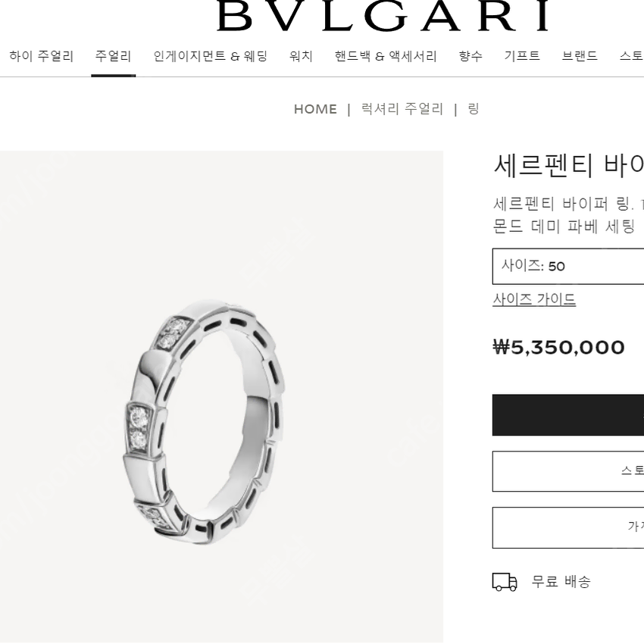
Task: Go to HOME breadcrumb link
Action: coord(315,109)
